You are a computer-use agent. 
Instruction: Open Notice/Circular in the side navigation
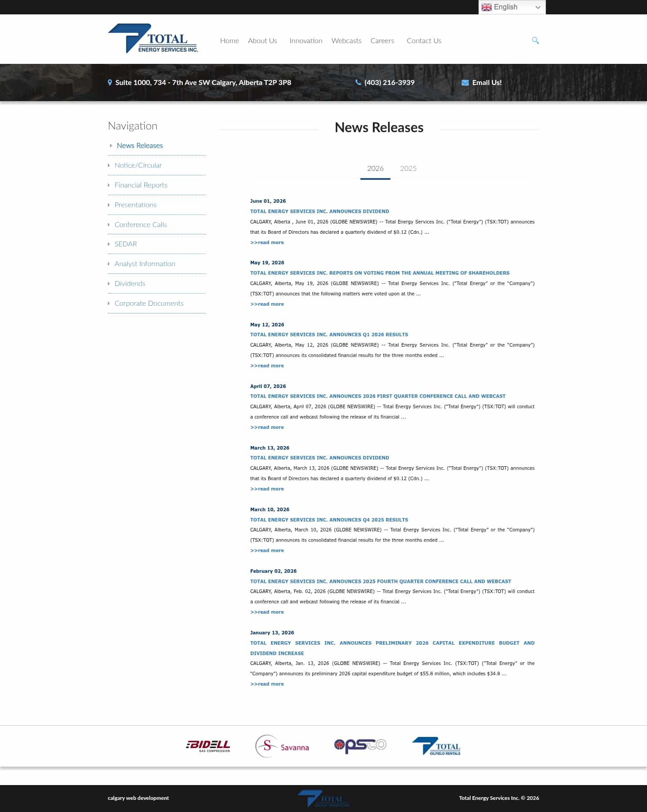138,165
